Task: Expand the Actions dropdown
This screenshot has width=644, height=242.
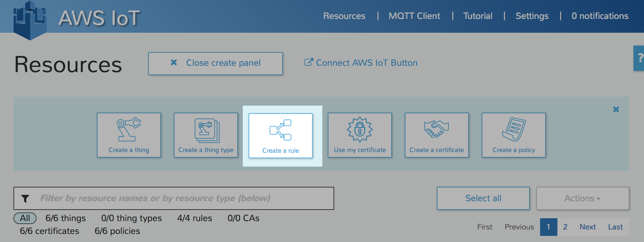Action: [x=583, y=198]
